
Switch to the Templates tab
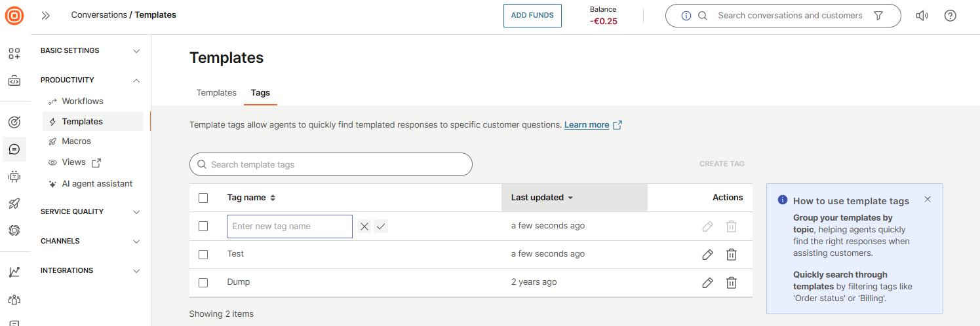(x=216, y=93)
